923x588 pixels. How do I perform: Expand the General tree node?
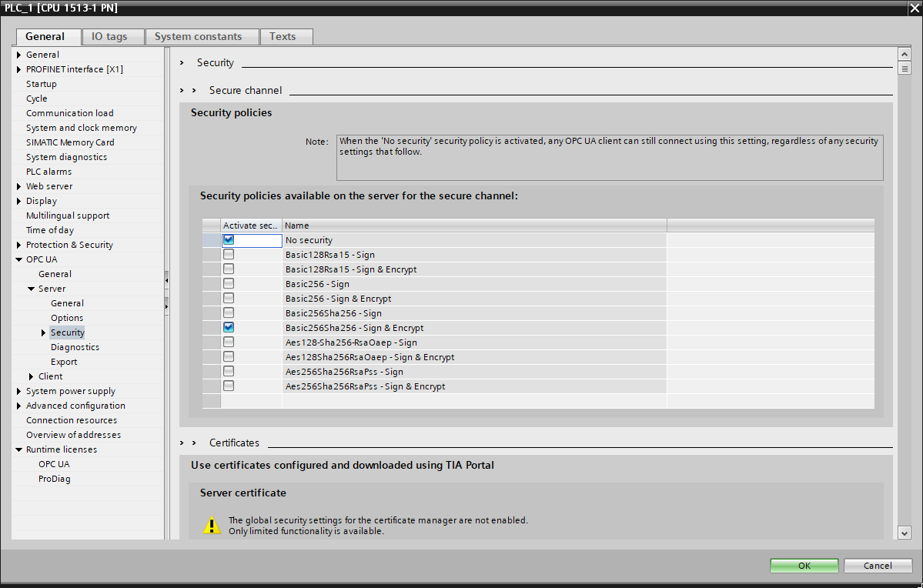tap(18, 55)
